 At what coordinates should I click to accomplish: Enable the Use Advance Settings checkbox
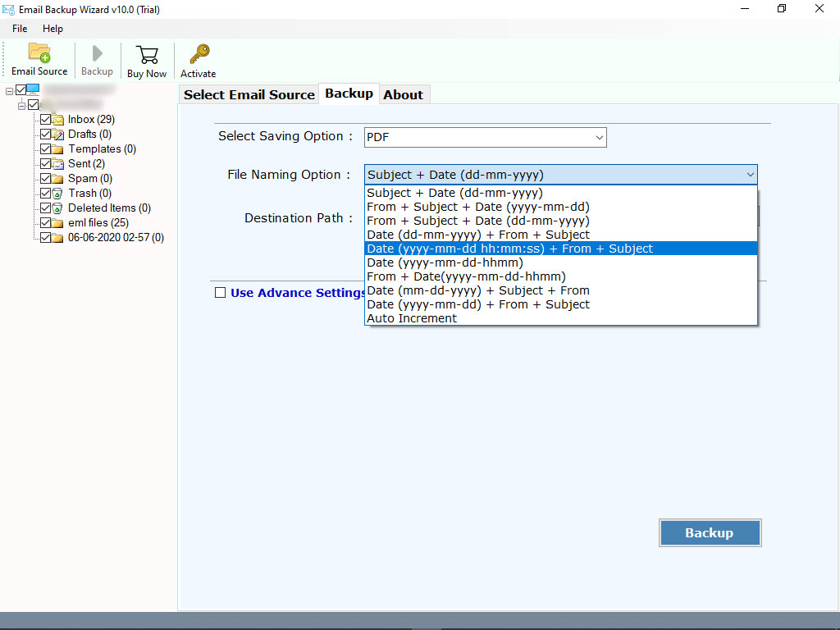[220, 293]
